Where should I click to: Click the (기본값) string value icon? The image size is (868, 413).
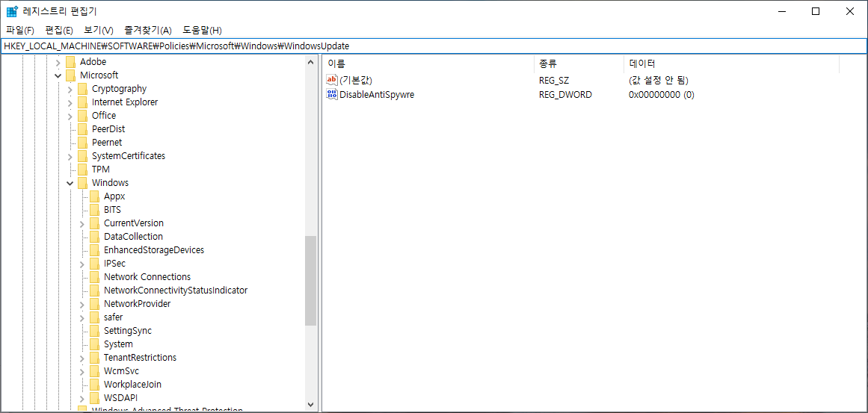click(x=332, y=80)
